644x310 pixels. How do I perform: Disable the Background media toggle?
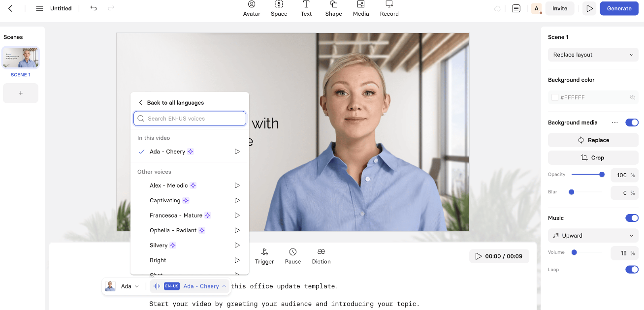[x=632, y=123]
